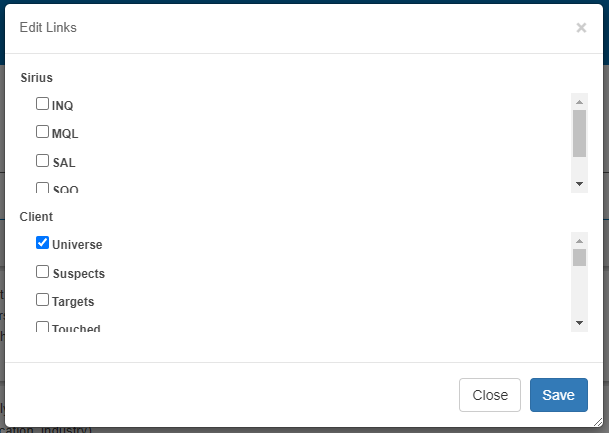The image size is (609, 433).
Task: Click the Universe label text
Action: (x=77, y=245)
